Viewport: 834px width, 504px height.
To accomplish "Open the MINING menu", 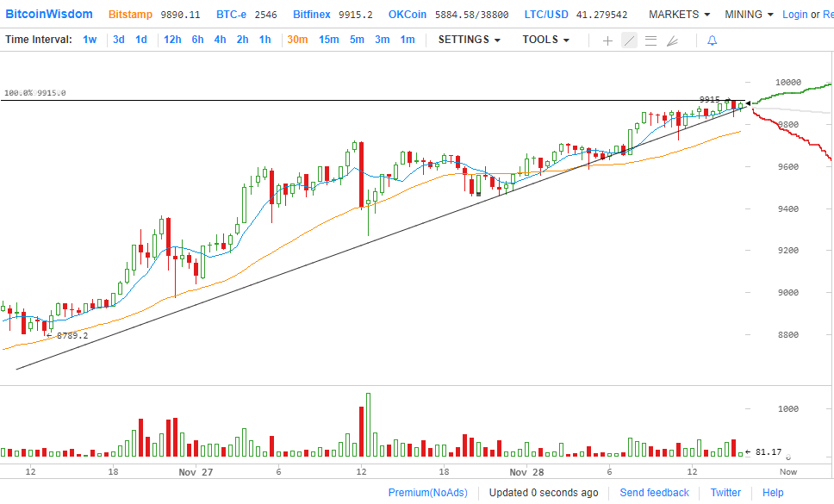I will [748, 15].
